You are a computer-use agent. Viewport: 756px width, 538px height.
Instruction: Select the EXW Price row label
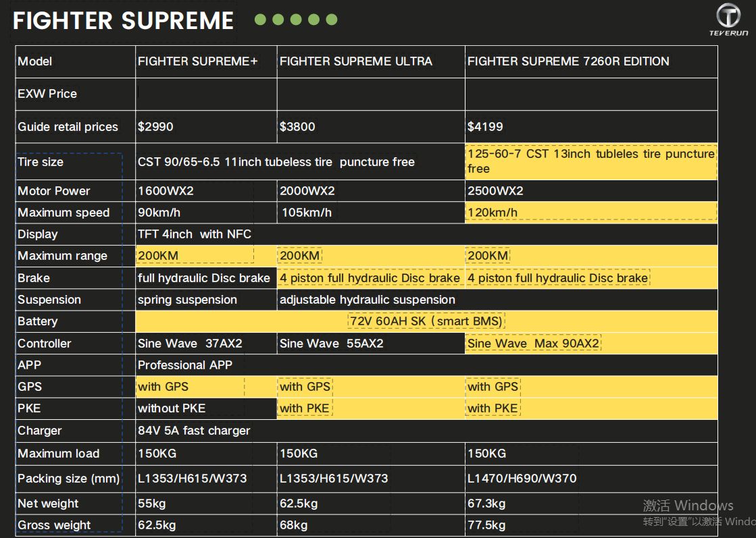pos(47,93)
